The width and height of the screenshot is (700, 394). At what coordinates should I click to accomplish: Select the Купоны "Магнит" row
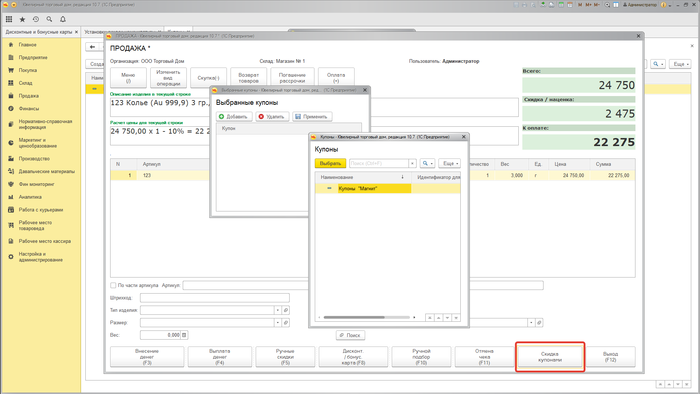388,188
